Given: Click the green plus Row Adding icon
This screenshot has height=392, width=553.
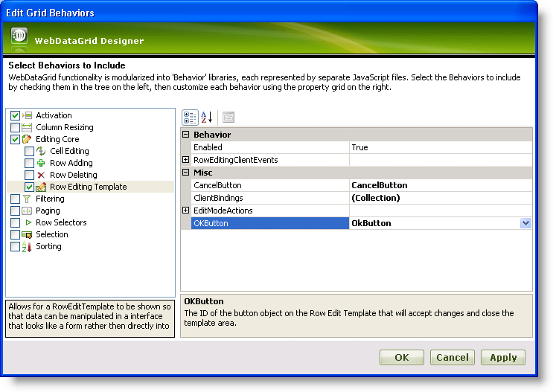Looking at the screenshot, I should pyautogui.click(x=41, y=163).
